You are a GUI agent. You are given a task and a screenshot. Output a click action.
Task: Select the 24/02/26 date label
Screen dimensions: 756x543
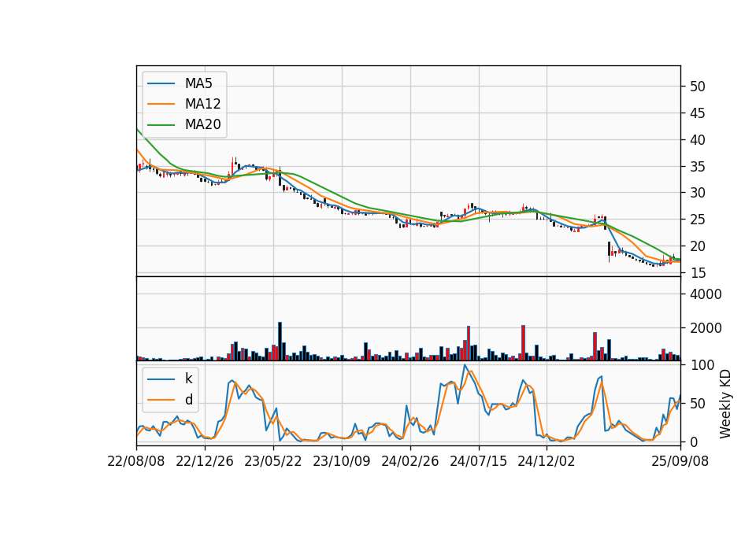click(x=409, y=461)
